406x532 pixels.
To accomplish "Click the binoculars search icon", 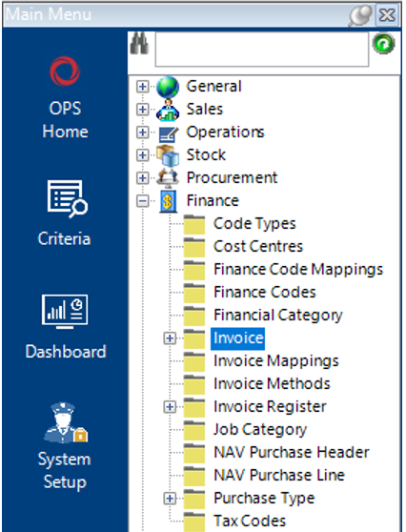I will pyautogui.click(x=139, y=43).
